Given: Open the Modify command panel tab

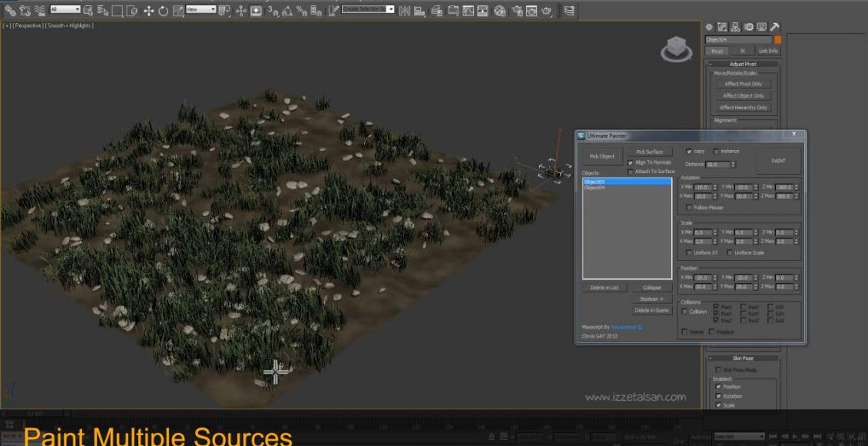Looking at the screenshot, I should [x=722, y=27].
